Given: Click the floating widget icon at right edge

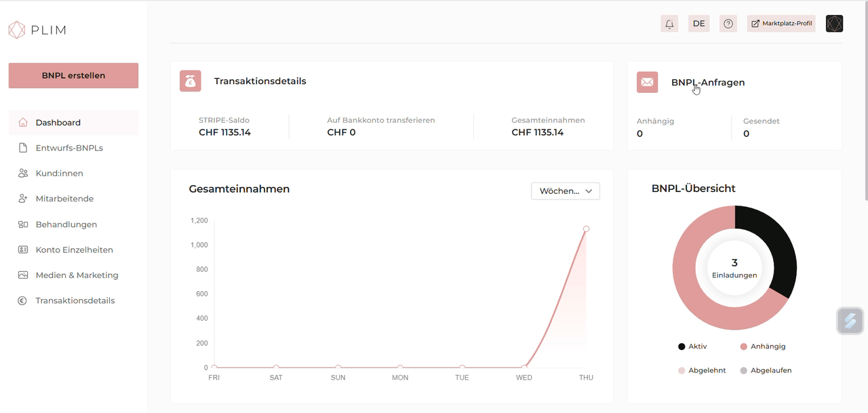Looking at the screenshot, I should 850,321.
